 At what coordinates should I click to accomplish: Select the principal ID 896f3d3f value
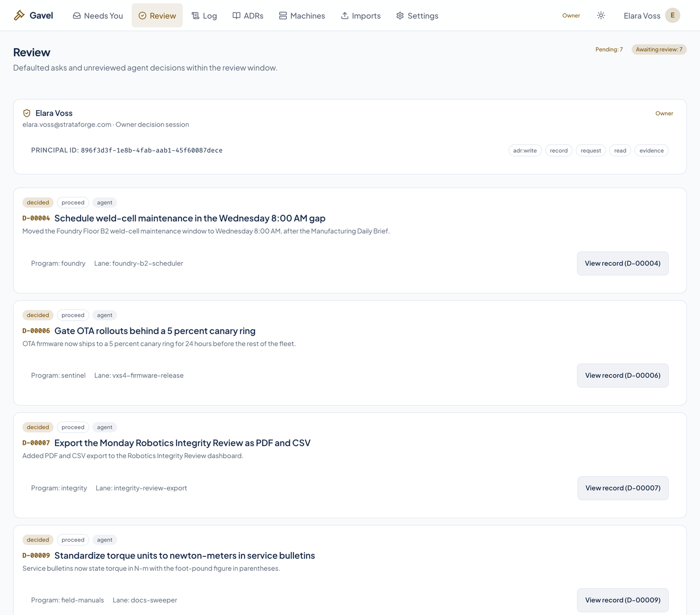pyautogui.click(x=152, y=151)
